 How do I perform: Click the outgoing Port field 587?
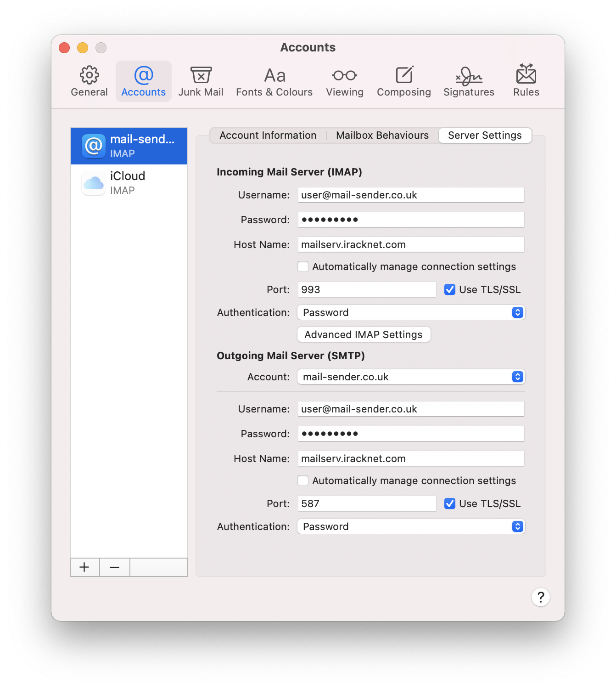coord(367,503)
